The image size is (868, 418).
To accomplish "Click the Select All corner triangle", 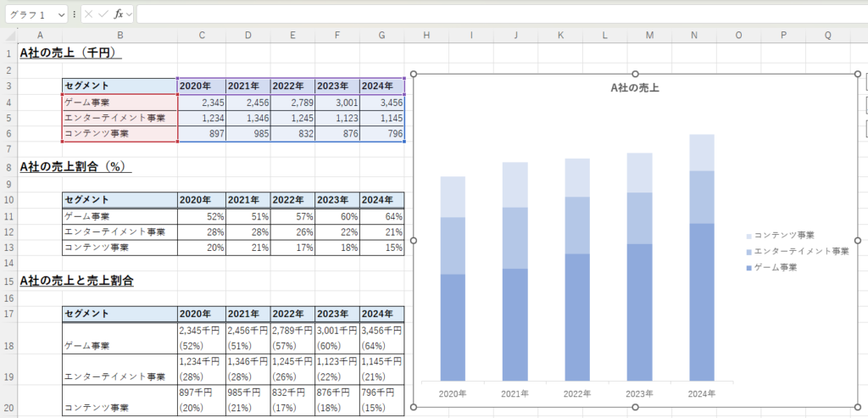I will point(9,35).
